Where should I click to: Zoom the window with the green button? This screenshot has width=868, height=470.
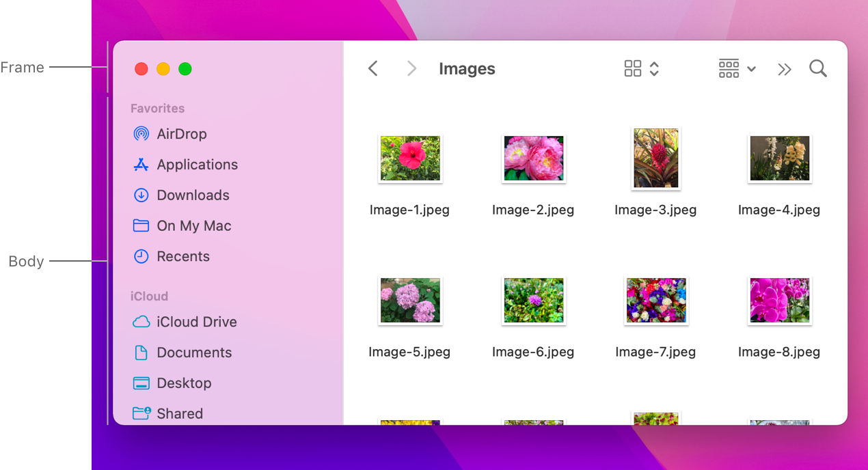click(x=185, y=69)
